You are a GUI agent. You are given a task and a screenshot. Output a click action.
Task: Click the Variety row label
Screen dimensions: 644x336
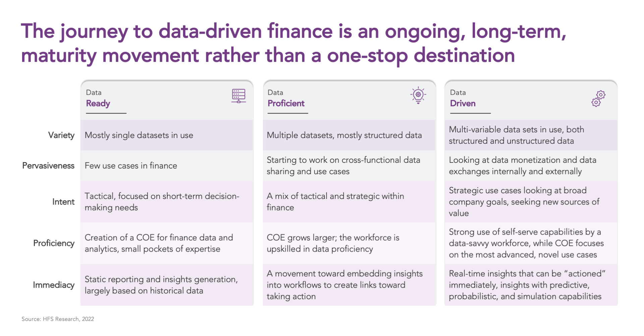pos(61,135)
